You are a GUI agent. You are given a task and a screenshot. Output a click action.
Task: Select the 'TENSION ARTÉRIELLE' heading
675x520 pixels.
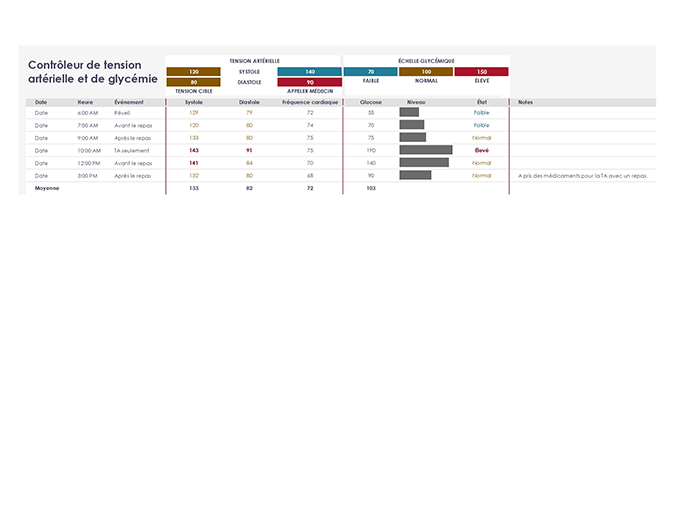[x=254, y=61]
